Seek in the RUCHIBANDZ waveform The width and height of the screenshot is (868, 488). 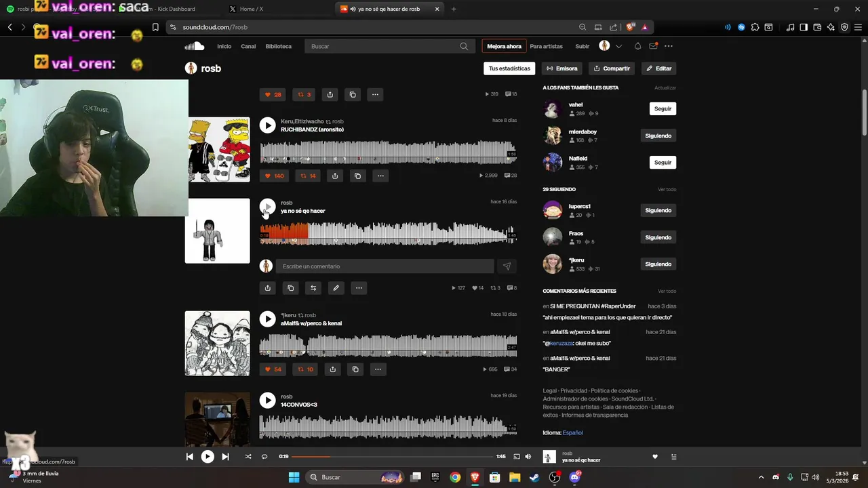click(x=388, y=152)
